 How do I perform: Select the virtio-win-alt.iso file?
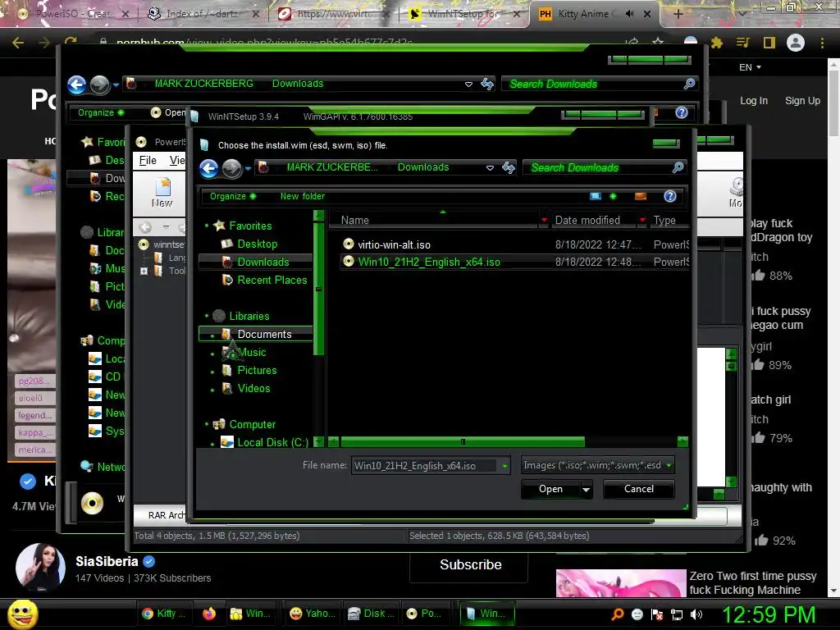(394, 244)
